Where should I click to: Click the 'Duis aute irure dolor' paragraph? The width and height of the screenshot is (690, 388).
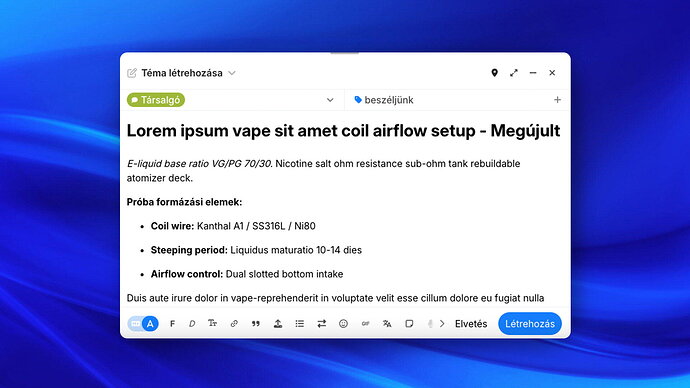pos(335,298)
